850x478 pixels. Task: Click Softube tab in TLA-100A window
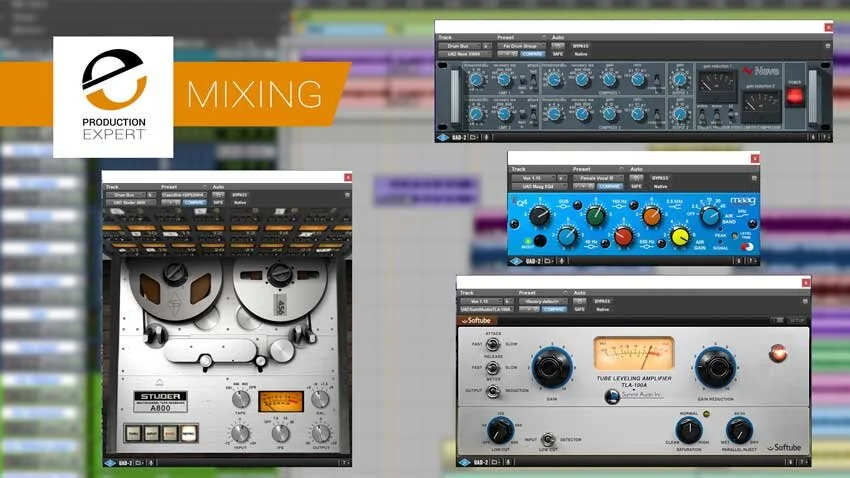pyautogui.click(x=475, y=321)
